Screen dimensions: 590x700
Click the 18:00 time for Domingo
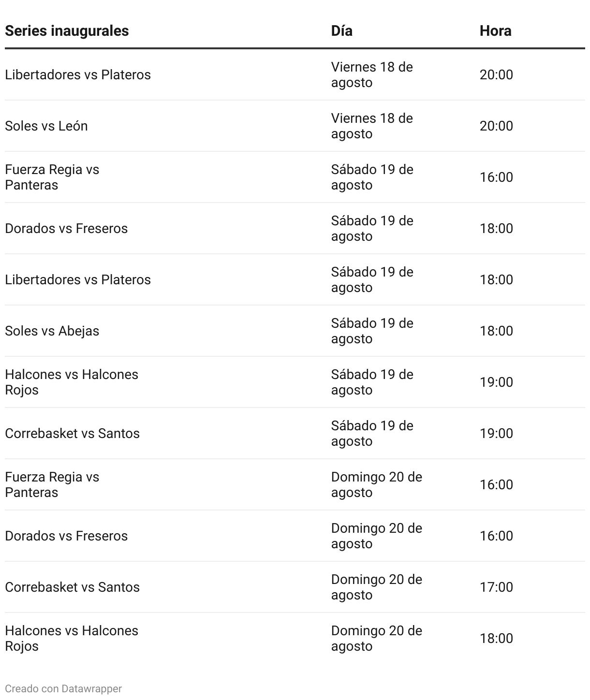[496, 639]
